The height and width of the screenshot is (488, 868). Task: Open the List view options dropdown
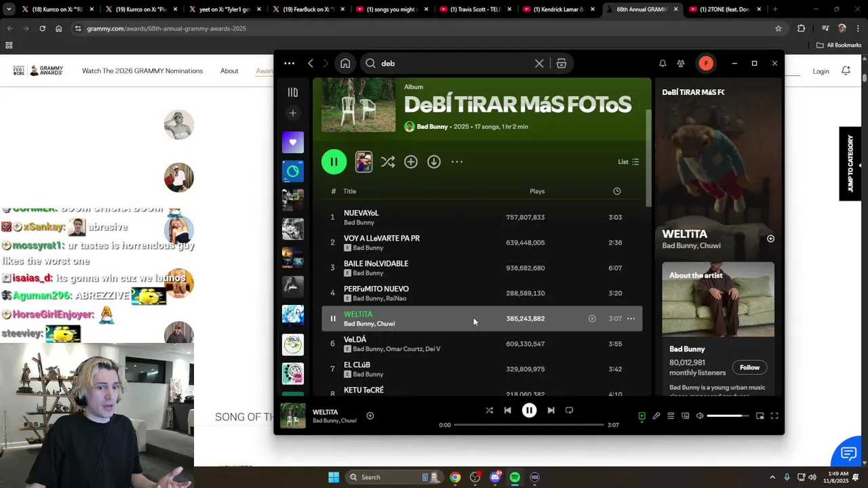pos(629,162)
